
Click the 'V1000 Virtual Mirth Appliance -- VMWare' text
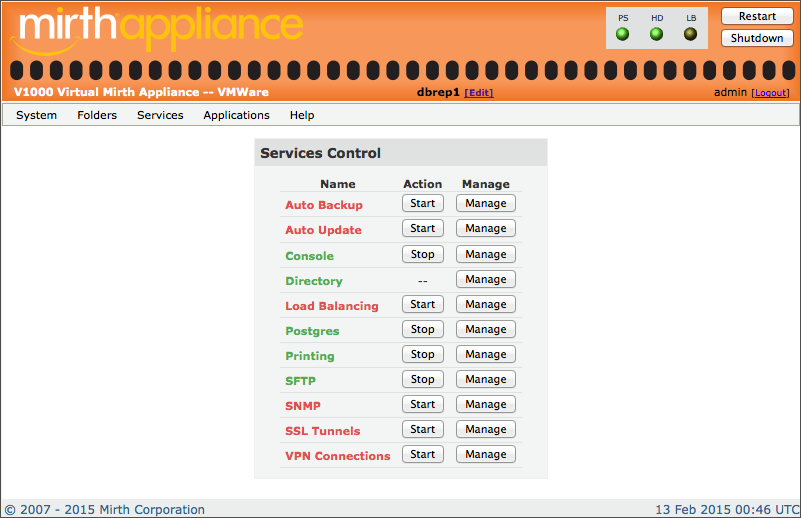[x=141, y=92]
